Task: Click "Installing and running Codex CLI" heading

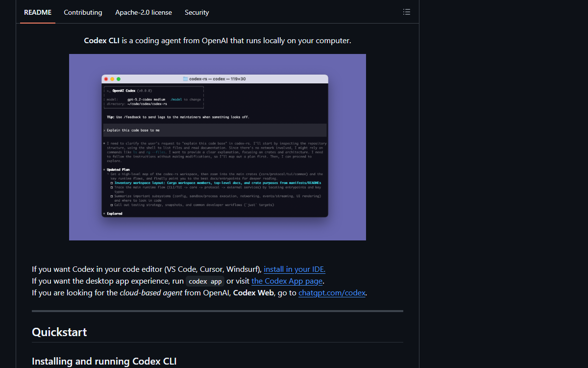Action: pyautogui.click(x=104, y=361)
